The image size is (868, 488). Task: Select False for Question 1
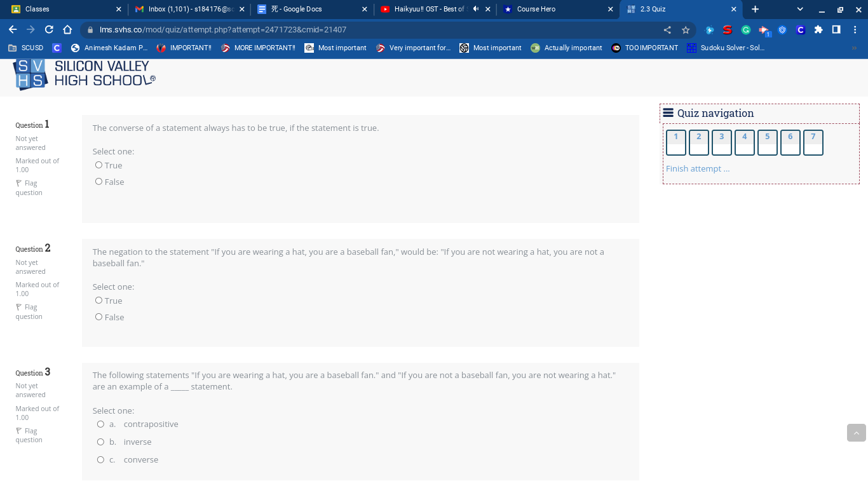tap(98, 182)
